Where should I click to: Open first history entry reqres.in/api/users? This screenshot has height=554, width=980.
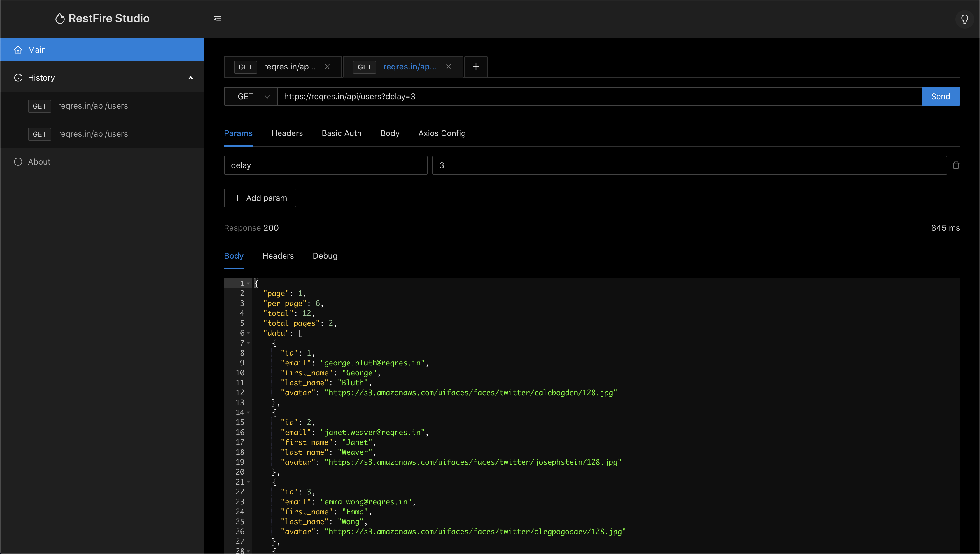coord(93,106)
